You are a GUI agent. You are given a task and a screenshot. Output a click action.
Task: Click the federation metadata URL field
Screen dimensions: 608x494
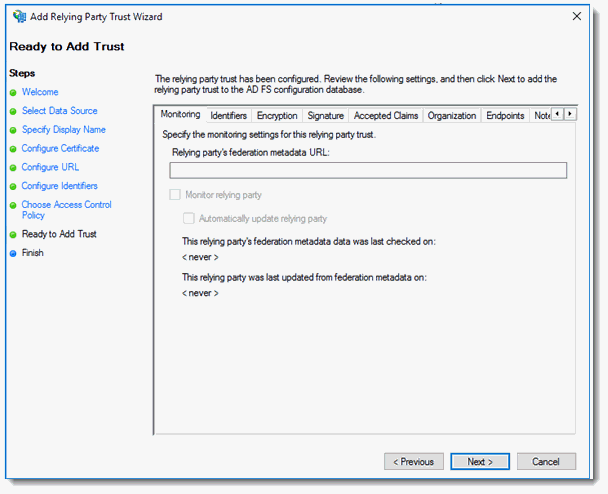368,171
